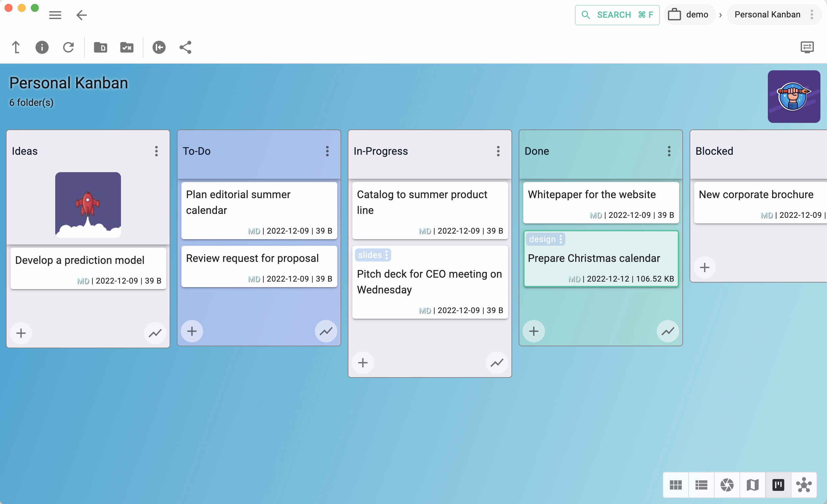Switch to grid view perspective

[675, 485]
